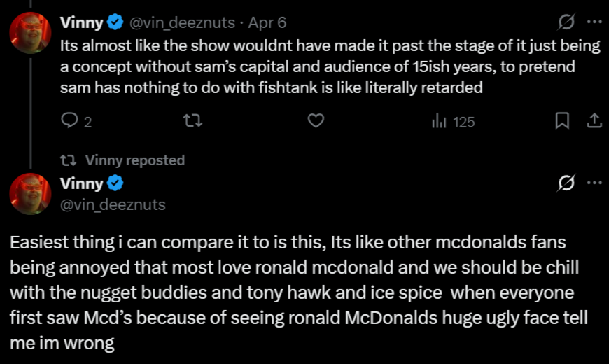The width and height of the screenshot is (609, 364).
Task: Click the Grok icon on the second tweet
Action: click(x=565, y=183)
